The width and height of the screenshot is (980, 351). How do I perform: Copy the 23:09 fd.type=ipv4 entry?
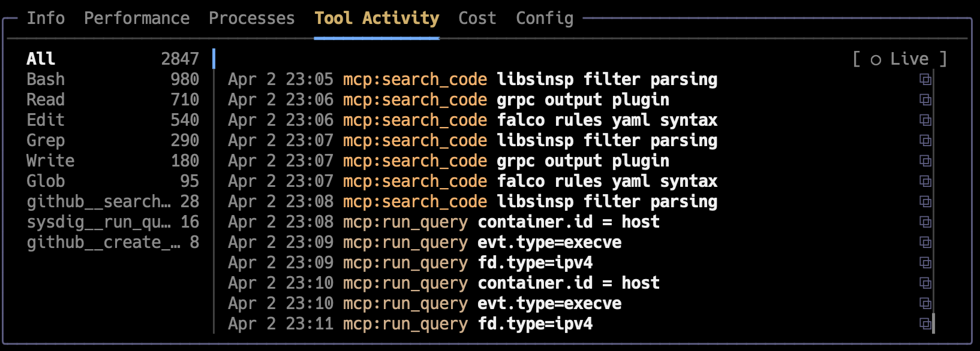click(925, 262)
